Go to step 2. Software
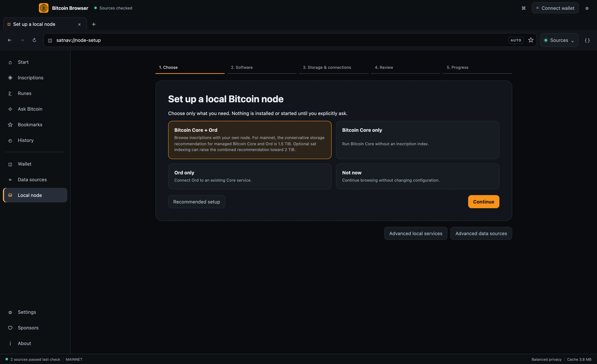 point(262,68)
